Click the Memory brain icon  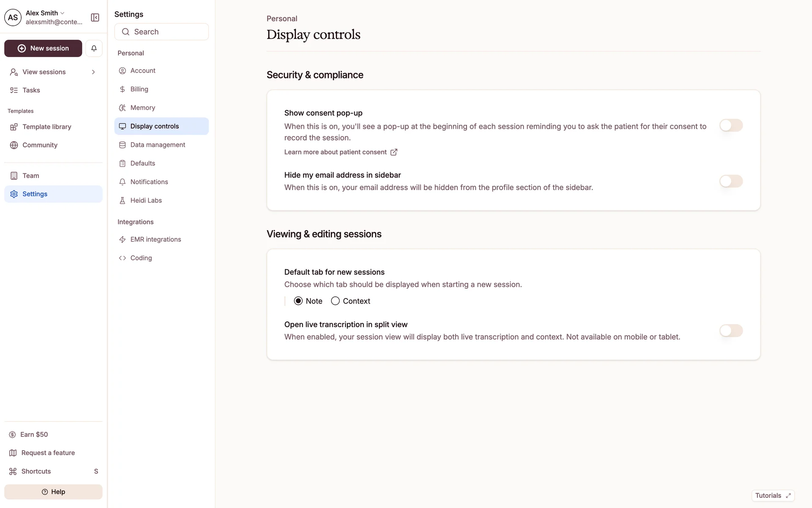[x=122, y=108]
